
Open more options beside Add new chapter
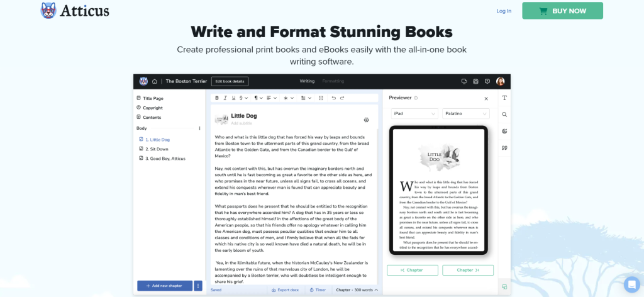198,286
